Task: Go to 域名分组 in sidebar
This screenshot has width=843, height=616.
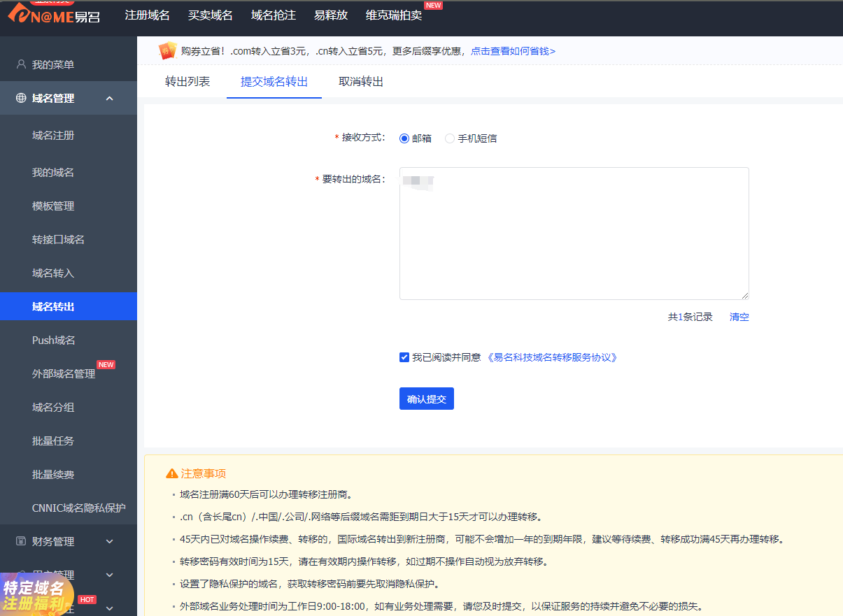Action: click(53, 407)
